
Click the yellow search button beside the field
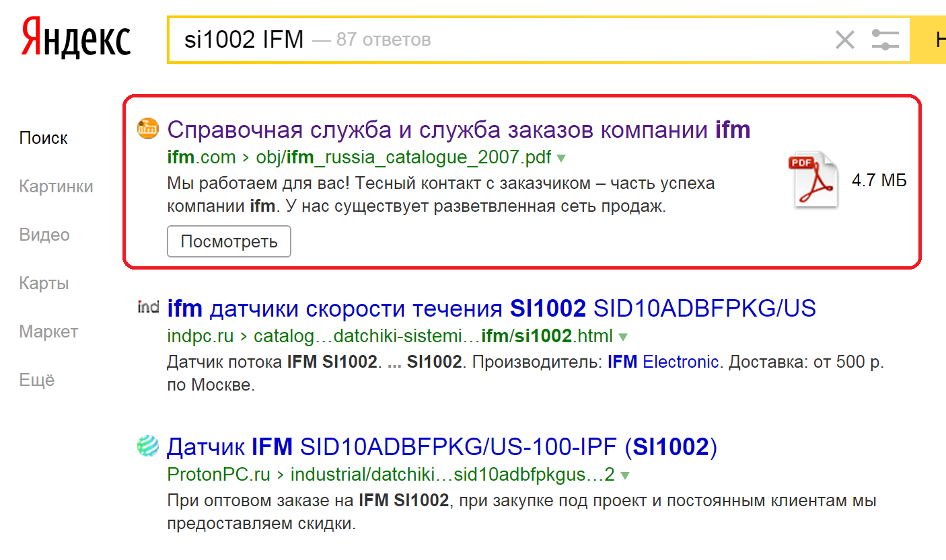coord(928,40)
